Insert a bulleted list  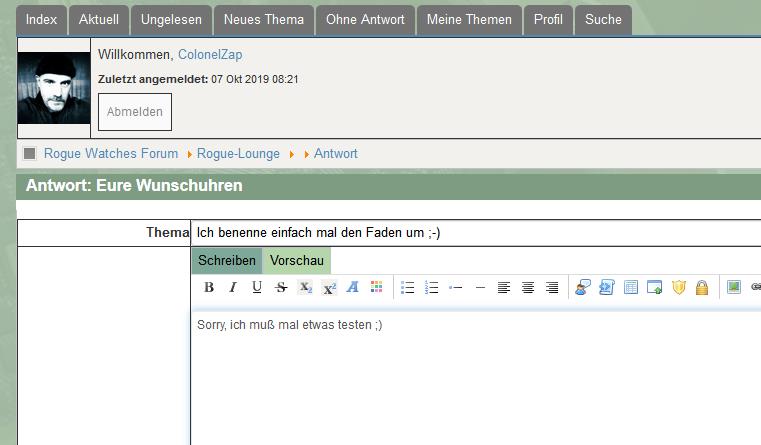[x=408, y=288]
